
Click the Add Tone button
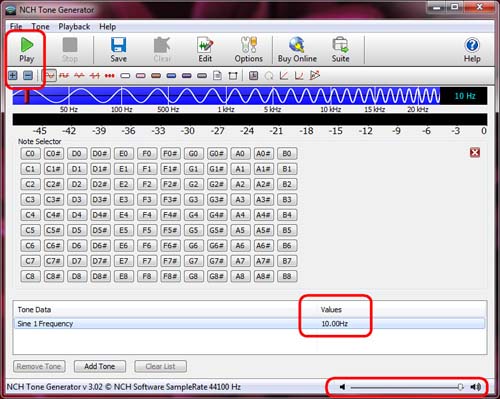(x=100, y=366)
